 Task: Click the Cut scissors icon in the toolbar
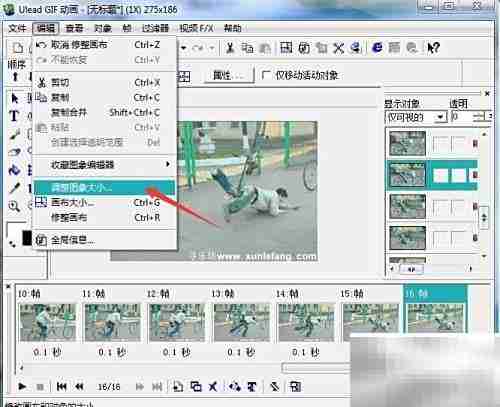click(230, 48)
